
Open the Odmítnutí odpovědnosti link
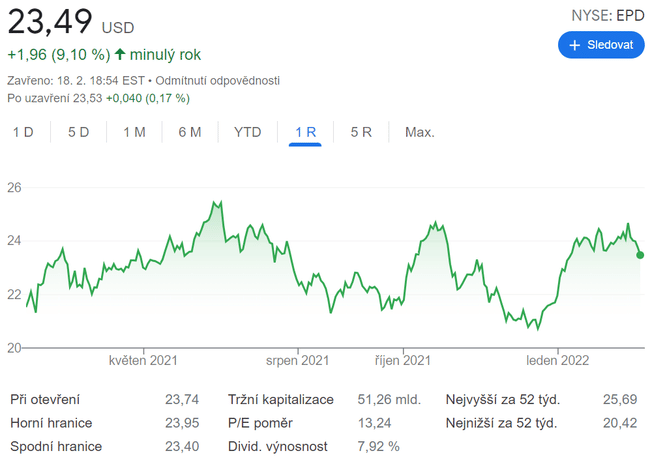tap(217, 80)
